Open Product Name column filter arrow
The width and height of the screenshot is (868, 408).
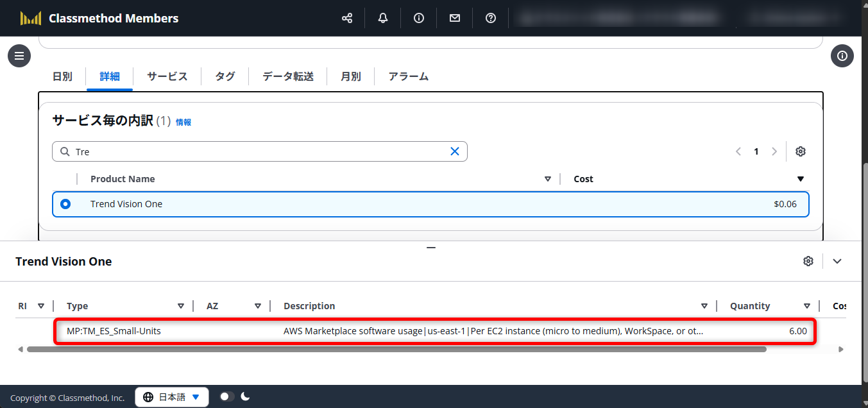tap(547, 179)
